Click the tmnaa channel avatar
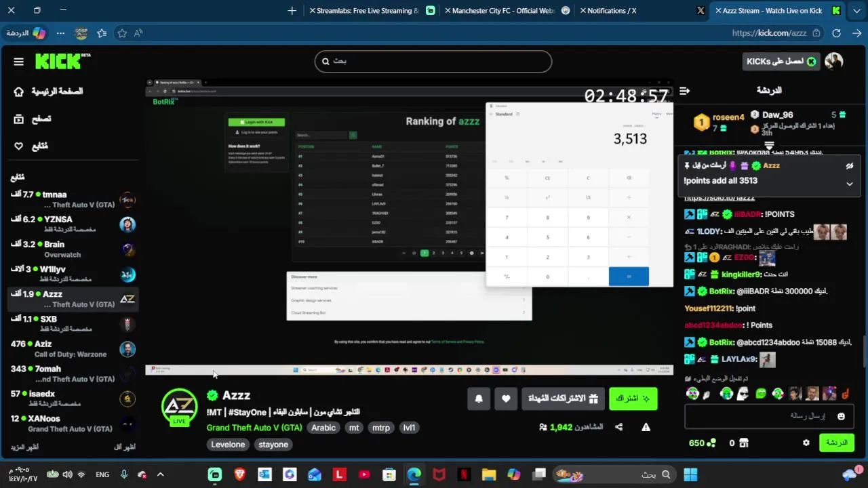The width and height of the screenshot is (868, 488). pos(127,200)
